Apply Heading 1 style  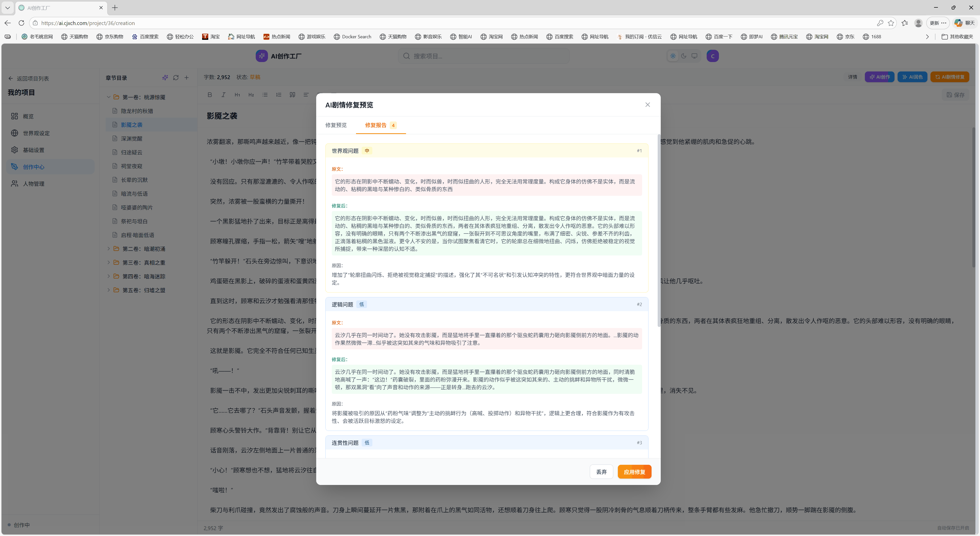[237, 95]
